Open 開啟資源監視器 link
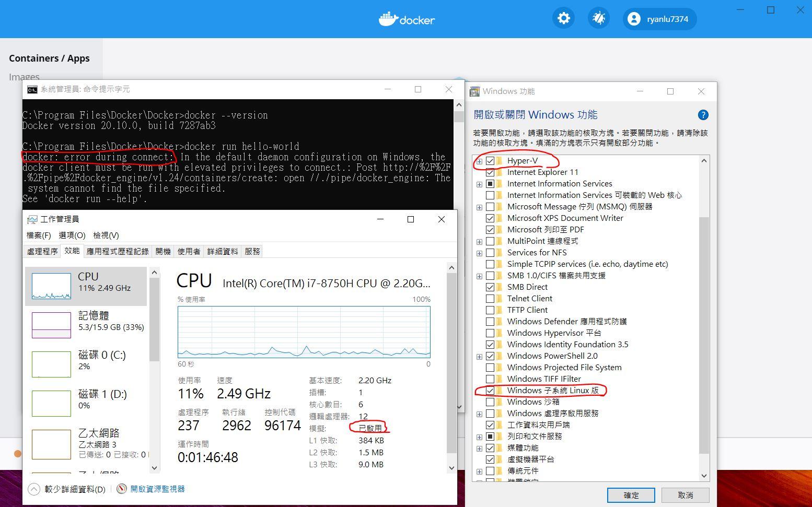The width and height of the screenshot is (812, 507). (x=157, y=489)
